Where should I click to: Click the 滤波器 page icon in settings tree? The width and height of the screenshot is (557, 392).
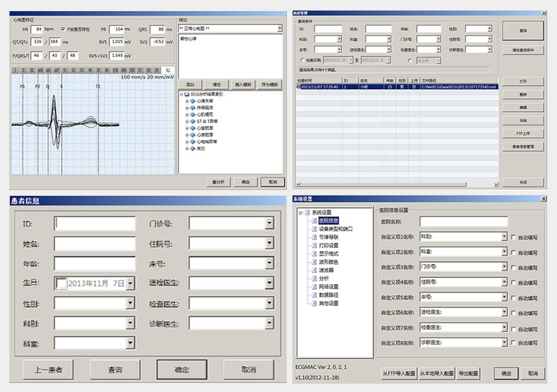pos(314,270)
